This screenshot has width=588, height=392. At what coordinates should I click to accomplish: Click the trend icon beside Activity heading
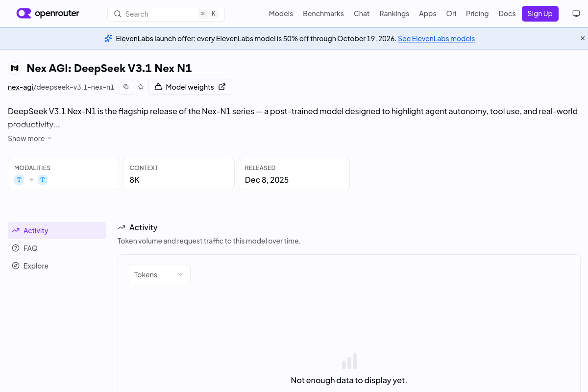[122, 227]
